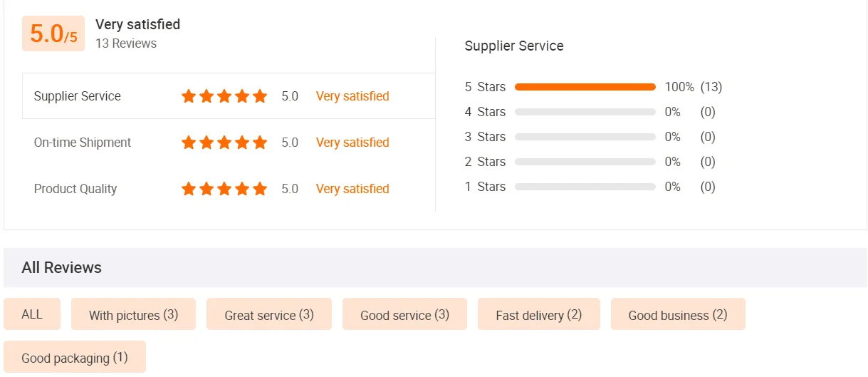Click the first star in Product Quality row
The image size is (868, 377).
coord(189,189)
